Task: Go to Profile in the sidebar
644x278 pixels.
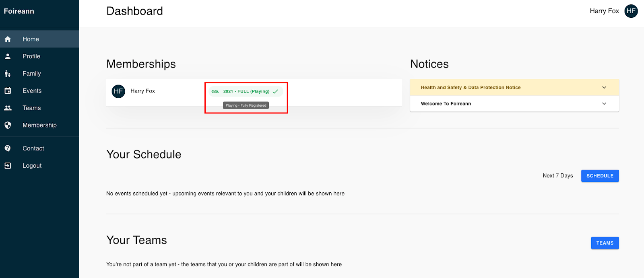Action: (x=39, y=56)
